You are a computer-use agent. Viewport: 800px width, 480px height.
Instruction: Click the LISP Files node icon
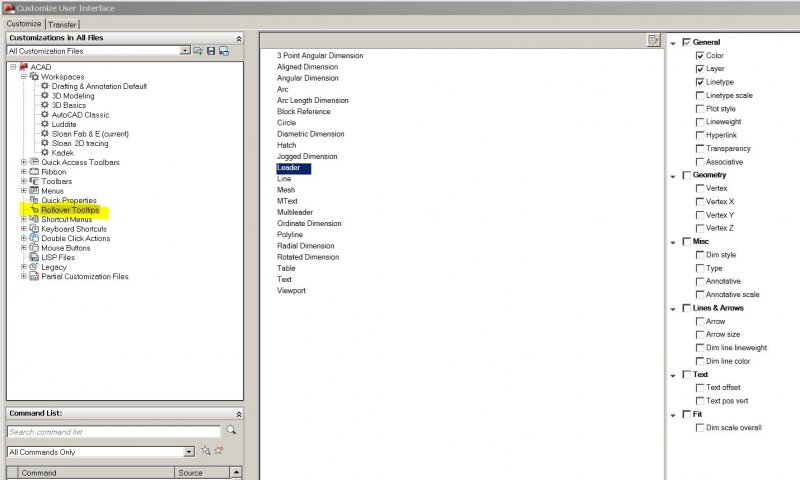coord(34,257)
